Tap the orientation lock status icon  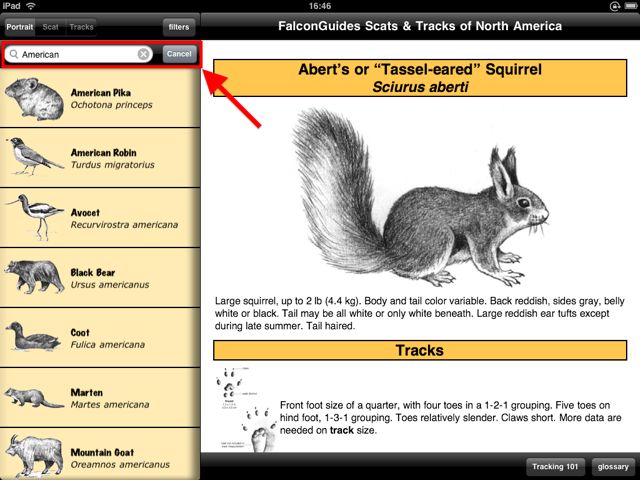615,6
